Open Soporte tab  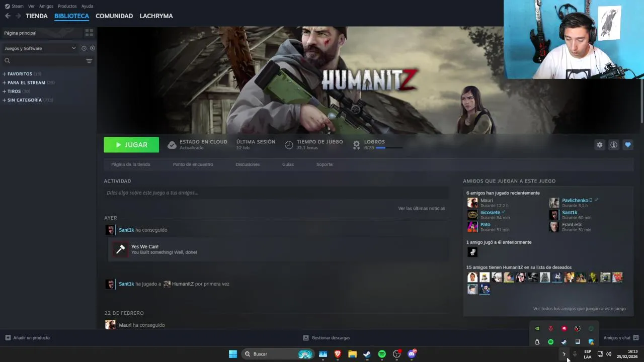[325, 164]
